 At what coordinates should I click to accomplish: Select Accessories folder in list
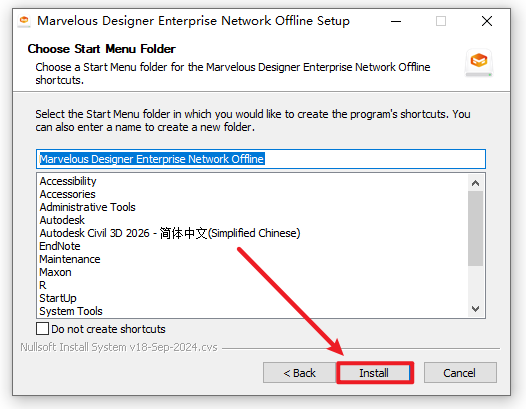[x=67, y=194]
